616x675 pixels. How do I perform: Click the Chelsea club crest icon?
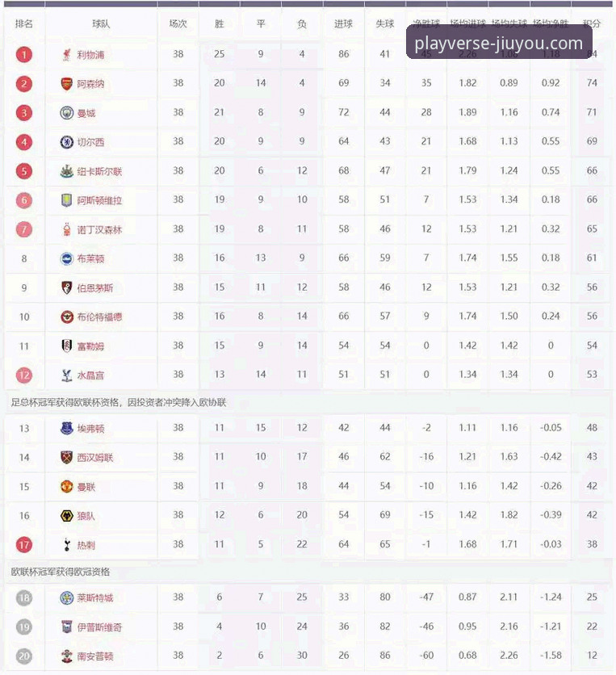pyautogui.click(x=66, y=142)
